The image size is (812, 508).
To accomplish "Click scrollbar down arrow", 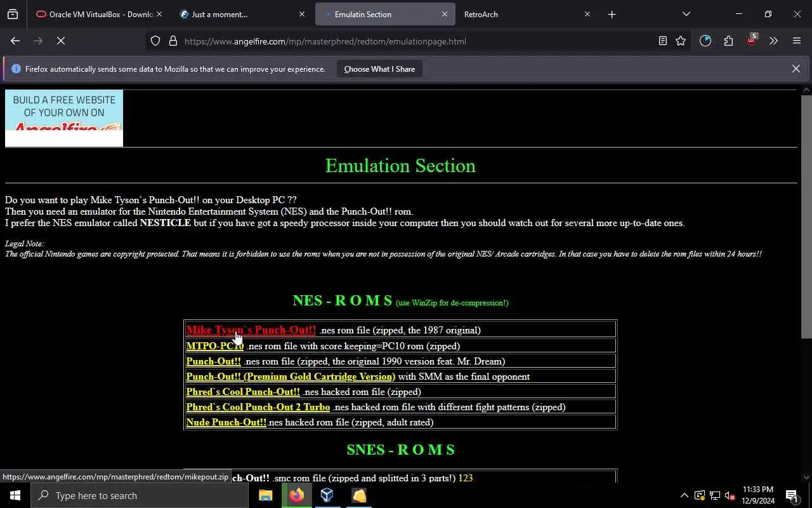I will coord(806,478).
